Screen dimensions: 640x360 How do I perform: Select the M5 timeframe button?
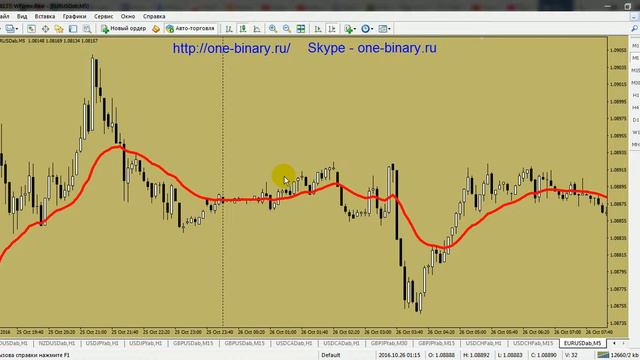pos(635,58)
